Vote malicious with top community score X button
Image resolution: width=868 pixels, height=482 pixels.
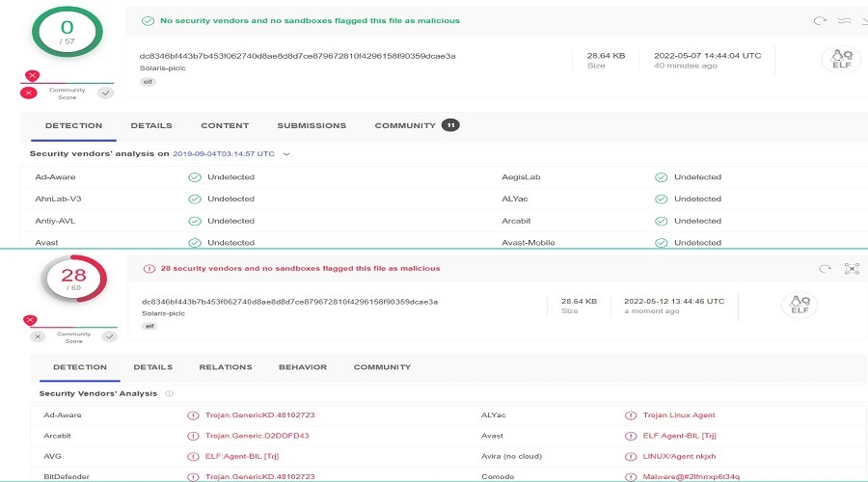(29, 93)
